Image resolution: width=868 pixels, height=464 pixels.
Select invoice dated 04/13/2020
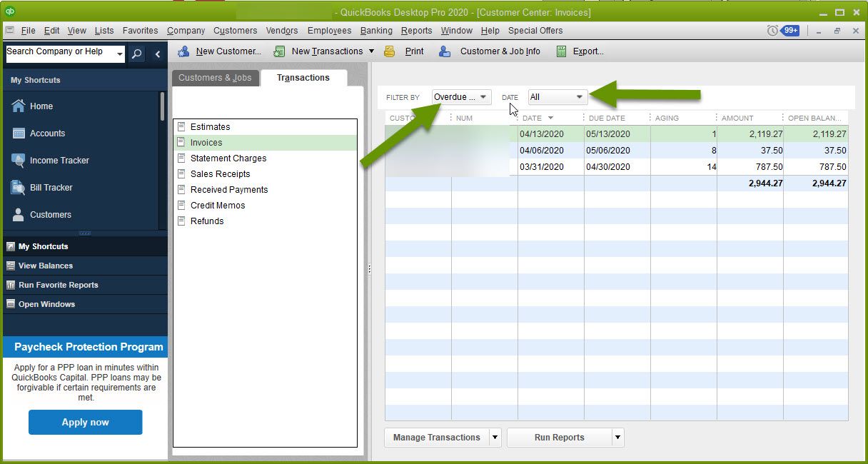point(617,134)
